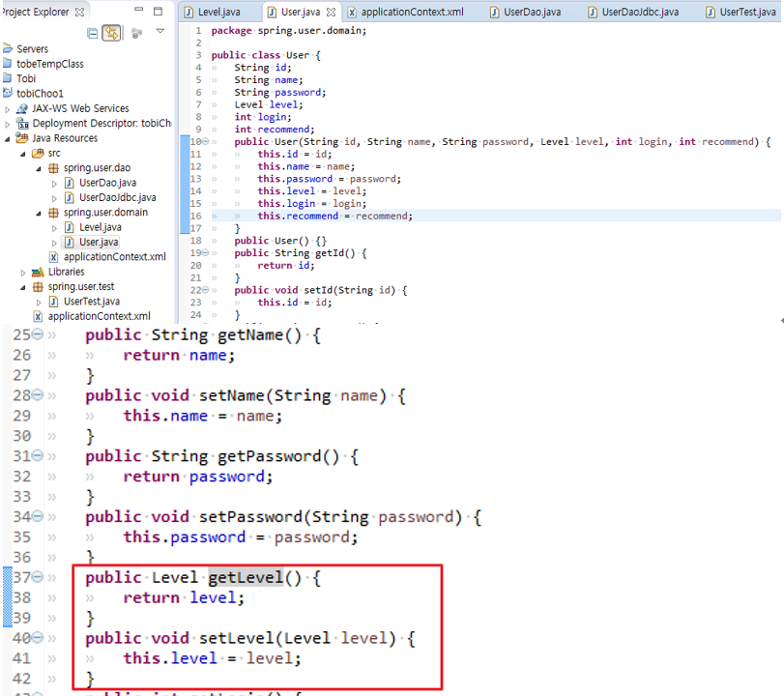Fold the setId method at line 22
The image size is (784, 696).
(x=205, y=290)
